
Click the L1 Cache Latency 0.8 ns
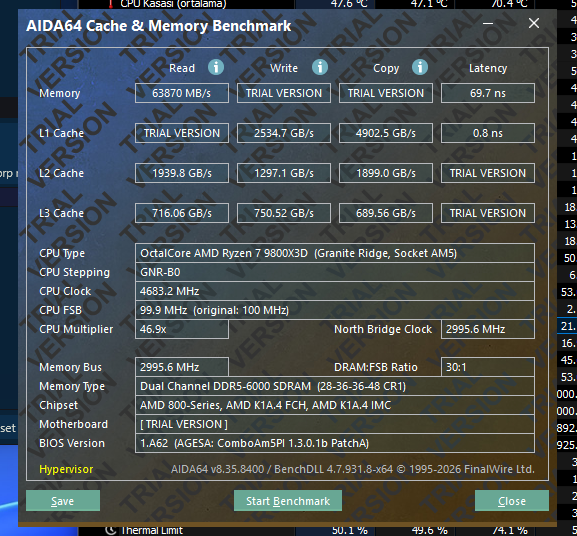click(x=488, y=133)
